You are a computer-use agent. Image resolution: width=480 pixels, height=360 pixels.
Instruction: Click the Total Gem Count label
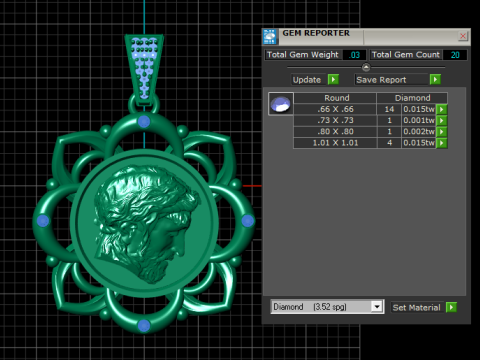click(x=406, y=55)
